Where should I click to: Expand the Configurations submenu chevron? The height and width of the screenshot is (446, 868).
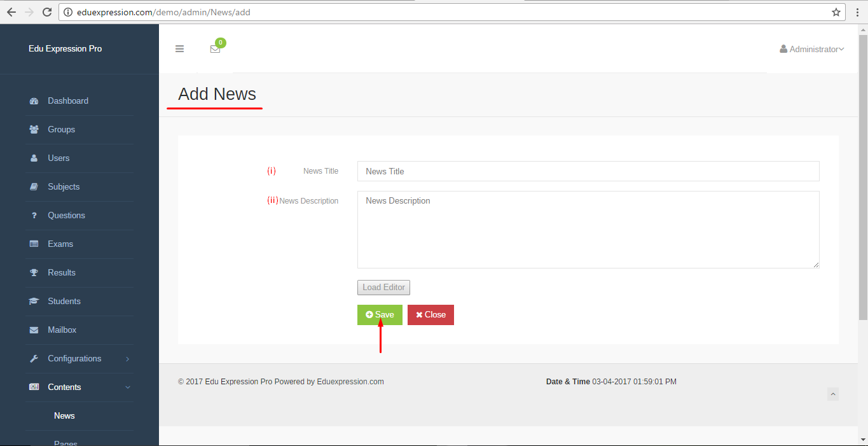click(127, 359)
